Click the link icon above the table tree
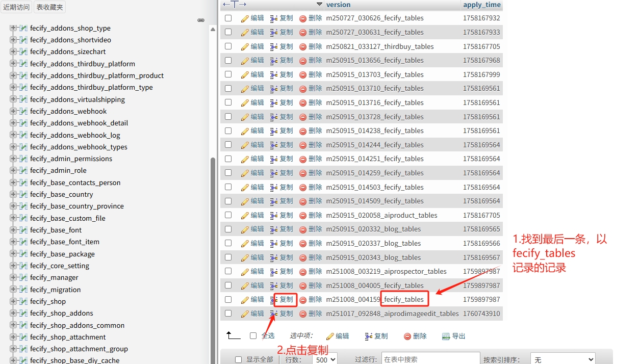 [201, 20]
